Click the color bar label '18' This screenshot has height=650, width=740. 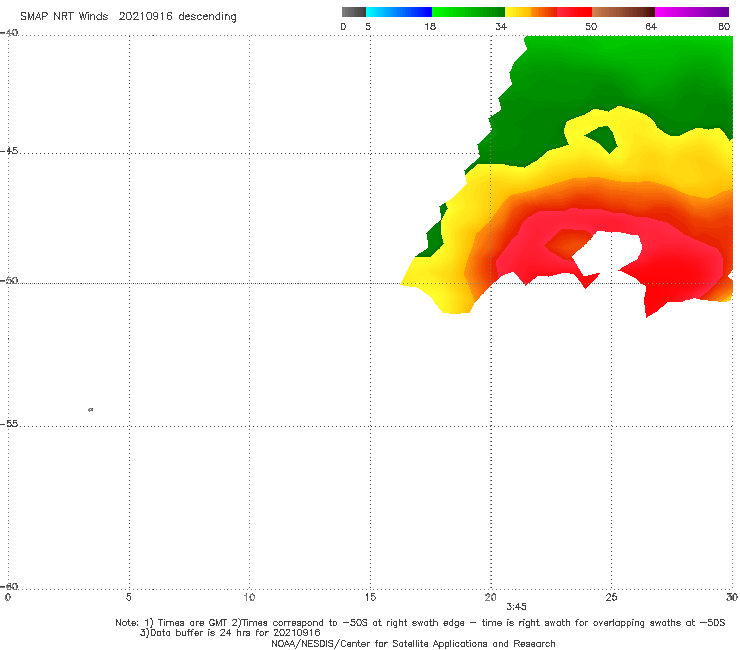[x=430, y=26]
